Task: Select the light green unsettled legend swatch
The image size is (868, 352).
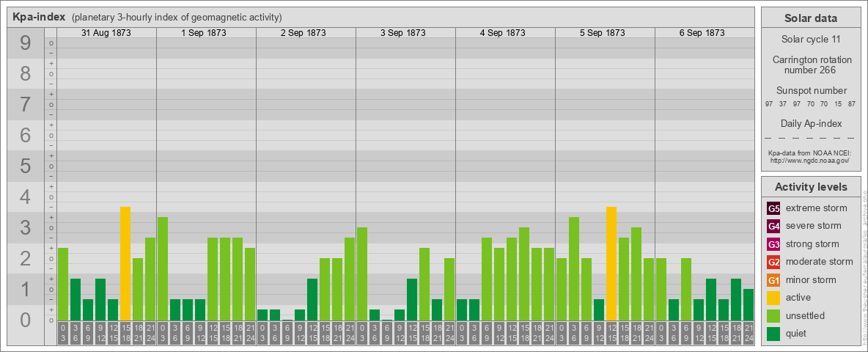Action: pos(773,315)
